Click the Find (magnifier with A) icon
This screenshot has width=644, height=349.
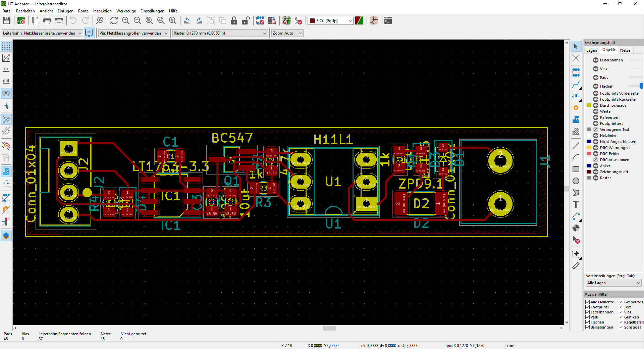[x=100, y=21]
